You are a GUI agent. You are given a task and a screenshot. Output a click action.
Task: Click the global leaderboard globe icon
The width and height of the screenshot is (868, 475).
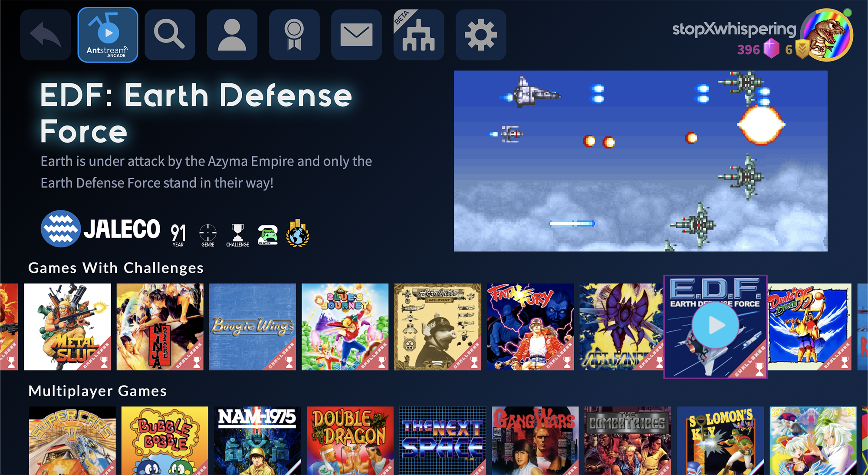(x=298, y=234)
